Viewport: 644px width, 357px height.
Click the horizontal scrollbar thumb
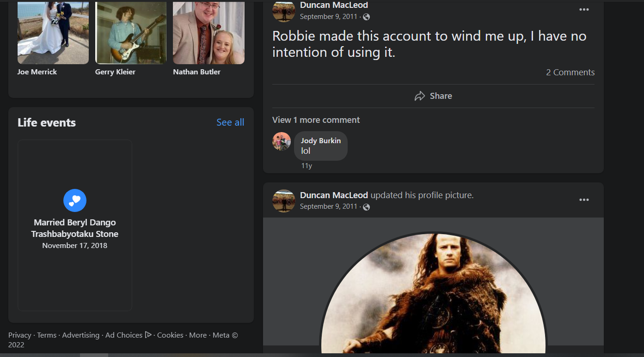click(94, 355)
